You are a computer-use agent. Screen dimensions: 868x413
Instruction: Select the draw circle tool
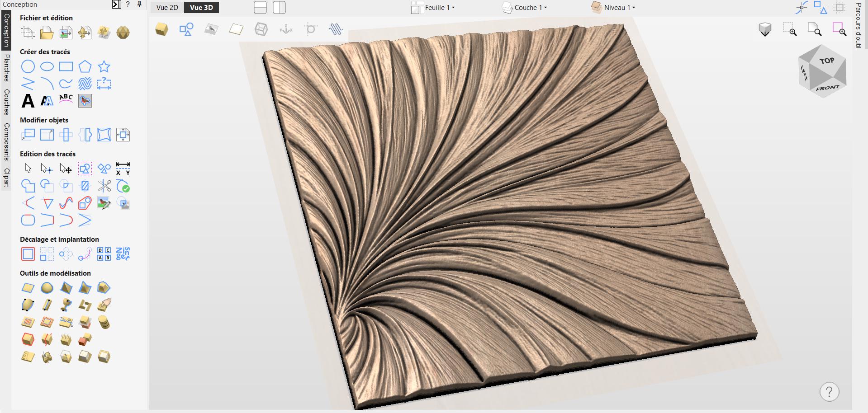pos(28,67)
